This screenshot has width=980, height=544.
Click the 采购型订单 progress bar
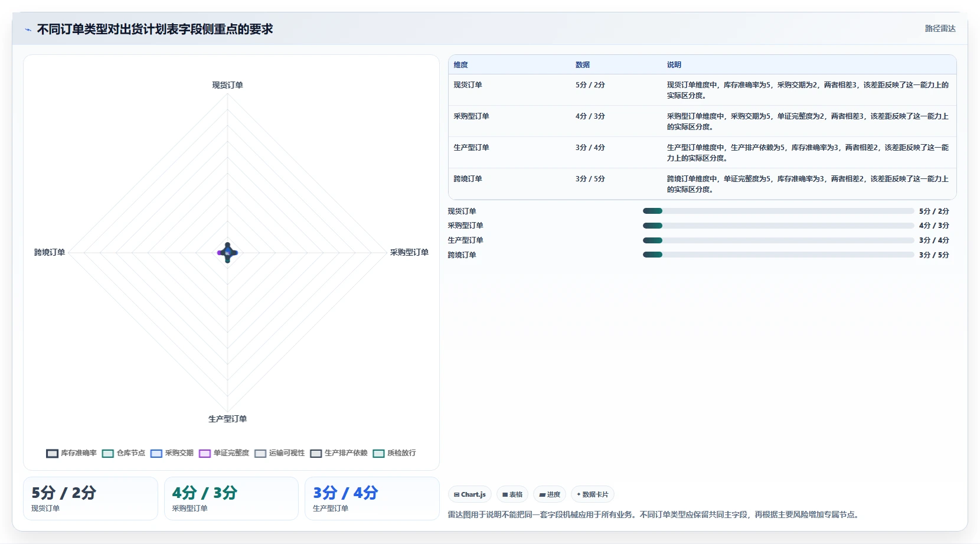coord(778,226)
